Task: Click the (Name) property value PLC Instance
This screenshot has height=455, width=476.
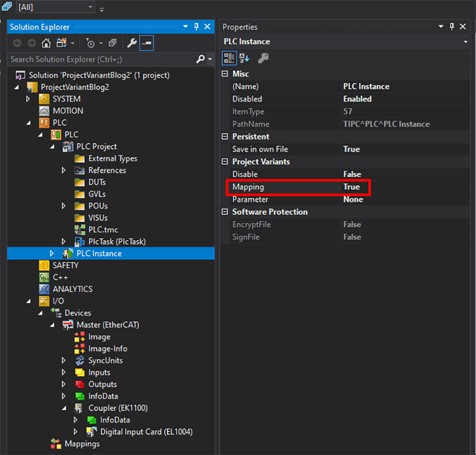Action: (x=366, y=87)
